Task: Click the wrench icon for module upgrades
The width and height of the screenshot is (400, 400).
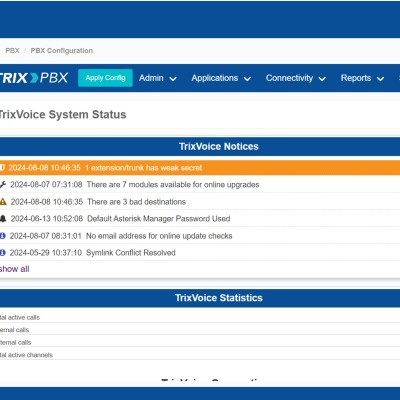Action: 3,184
